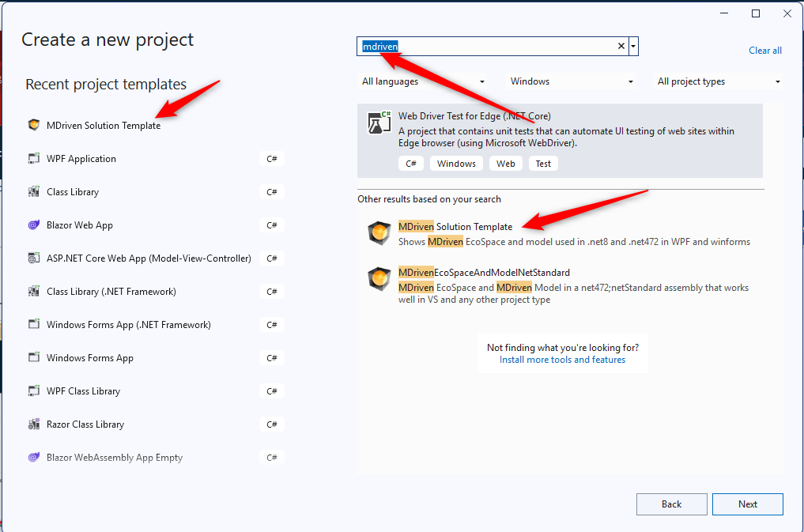Select ASP.NET Core Web App (Model-View-Controller)
The height and width of the screenshot is (532, 804).
[149, 258]
